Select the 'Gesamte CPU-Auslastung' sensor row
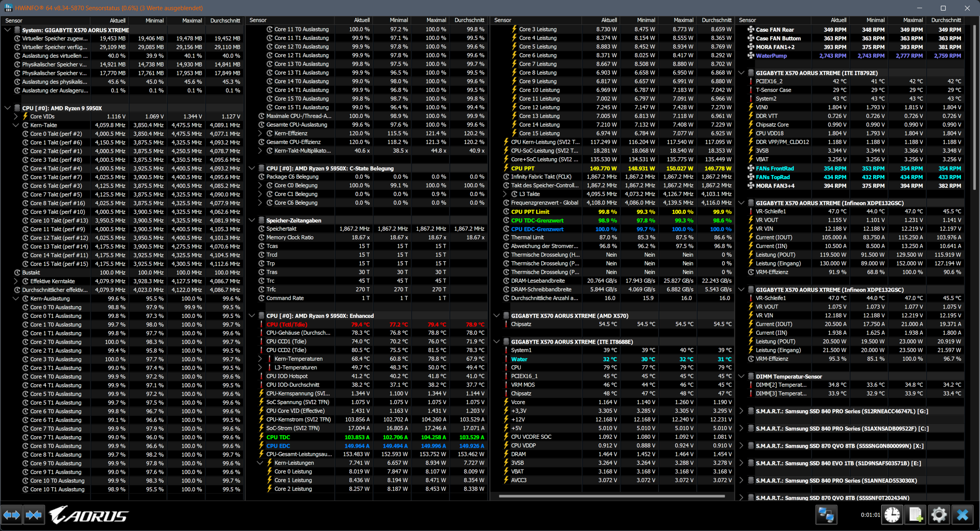Image resolution: width=980 pixels, height=531 pixels. (372, 124)
